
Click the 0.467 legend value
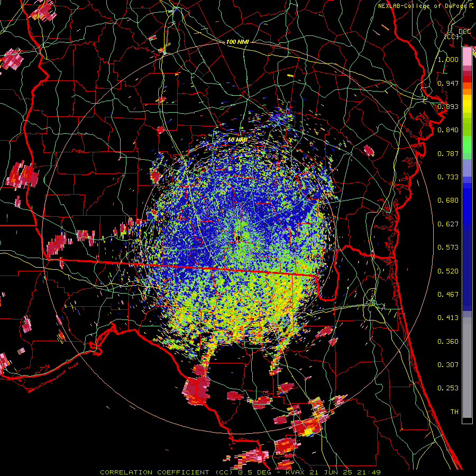pos(448,295)
